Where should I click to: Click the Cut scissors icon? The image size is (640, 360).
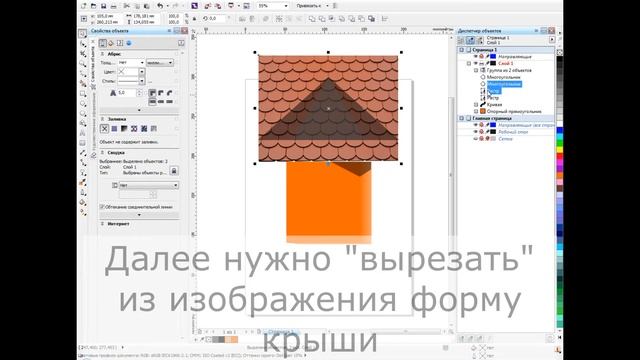[x=127, y=6]
